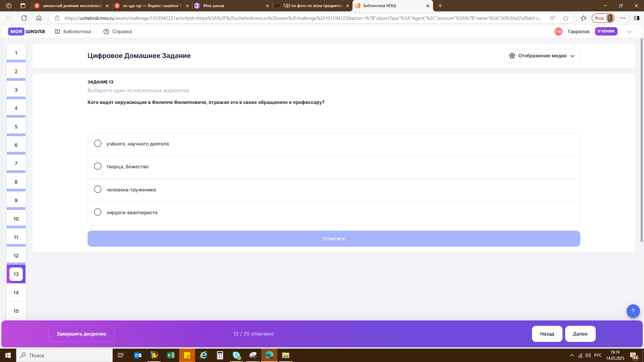Select answer творца, божество
Screen dimensions: 644x362
[x=334, y=167]
